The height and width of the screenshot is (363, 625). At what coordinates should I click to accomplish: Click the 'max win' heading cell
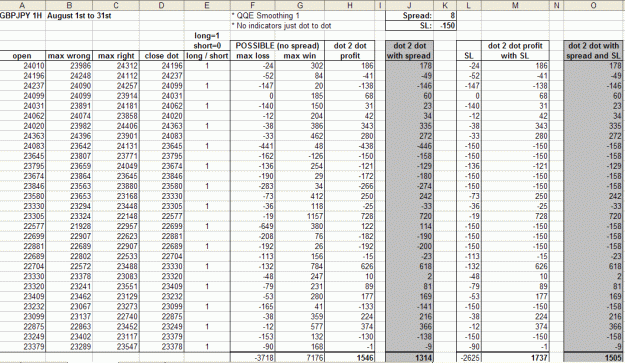300,56
